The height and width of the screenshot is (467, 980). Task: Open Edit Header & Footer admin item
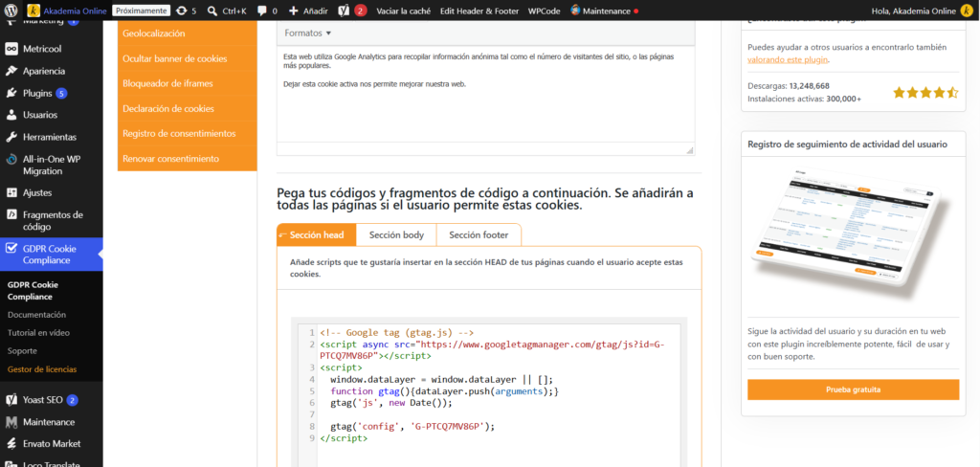[479, 11]
